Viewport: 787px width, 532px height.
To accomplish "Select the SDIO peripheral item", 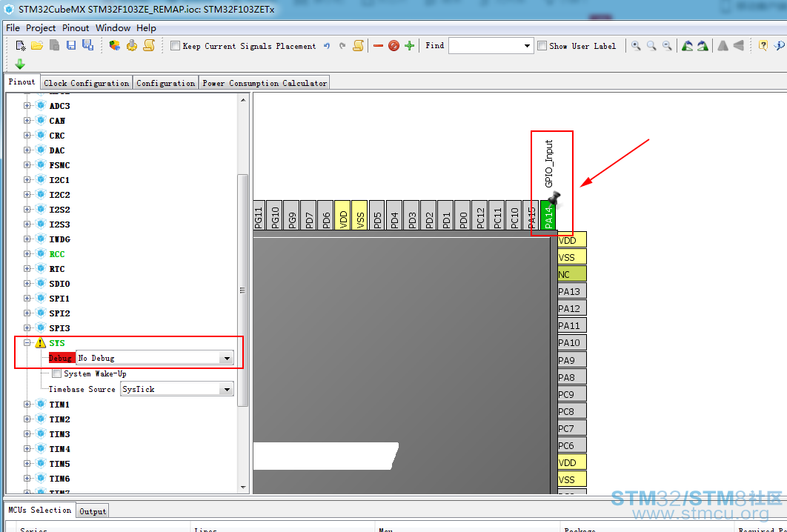I will [59, 284].
